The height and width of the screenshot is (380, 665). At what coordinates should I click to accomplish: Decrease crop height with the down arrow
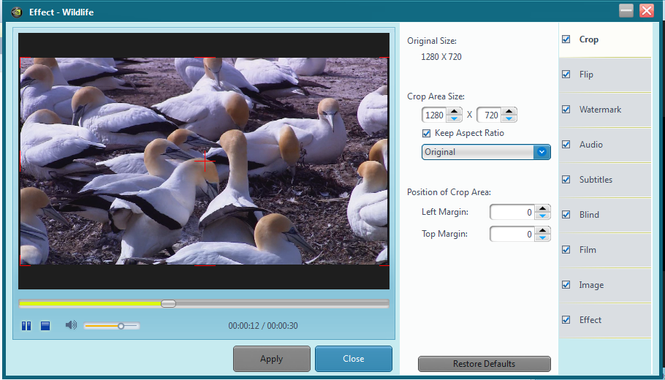pyautogui.click(x=509, y=118)
